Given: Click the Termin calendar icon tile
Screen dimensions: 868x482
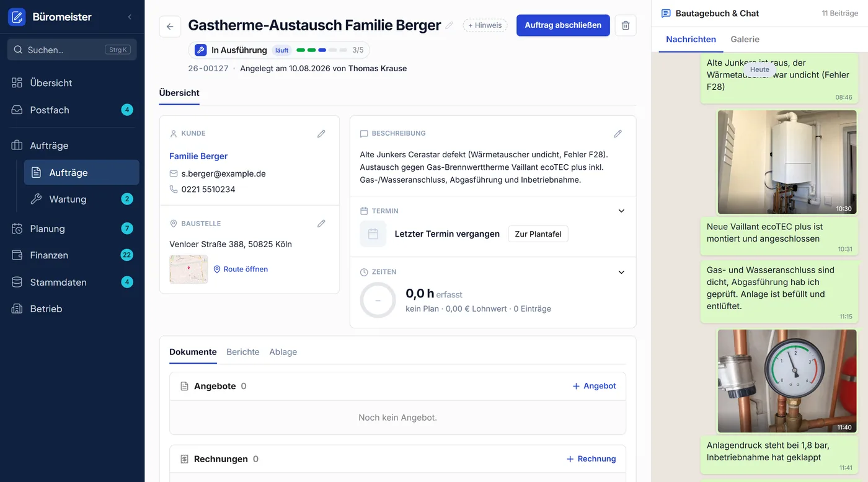Looking at the screenshot, I should pyautogui.click(x=373, y=234).
